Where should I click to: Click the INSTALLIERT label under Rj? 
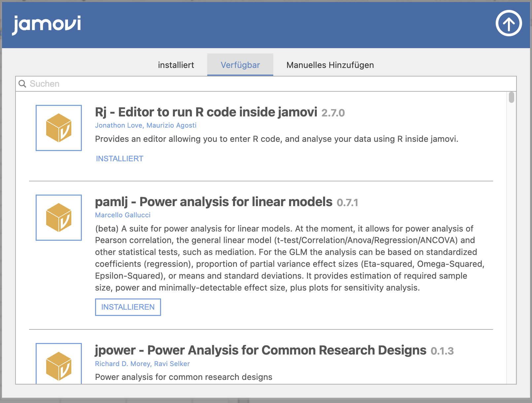pos(119,159)
